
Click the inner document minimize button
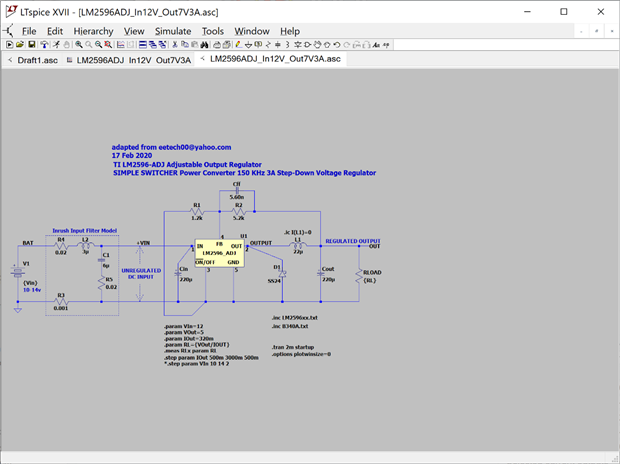click(581, 31)
